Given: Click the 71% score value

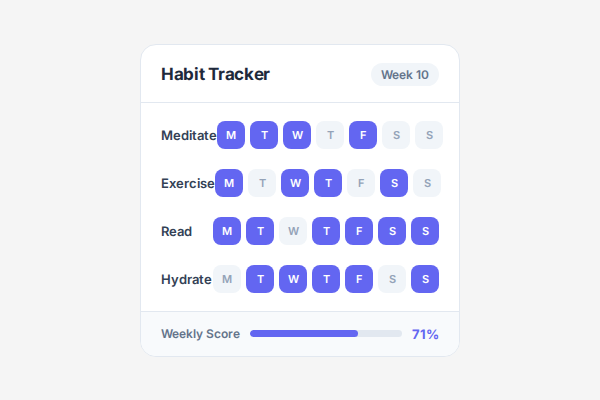Looking at the screenshot, I should click(x=425, y=334).
